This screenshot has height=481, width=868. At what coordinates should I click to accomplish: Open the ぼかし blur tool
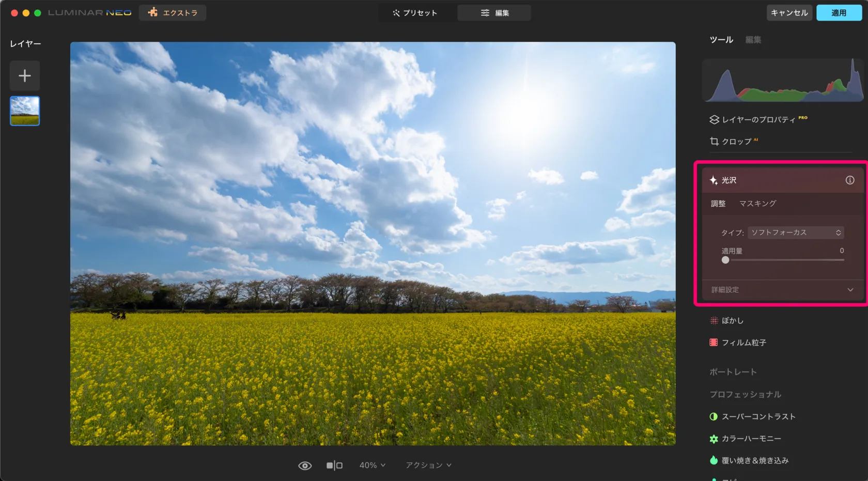(x=732, y=321)
